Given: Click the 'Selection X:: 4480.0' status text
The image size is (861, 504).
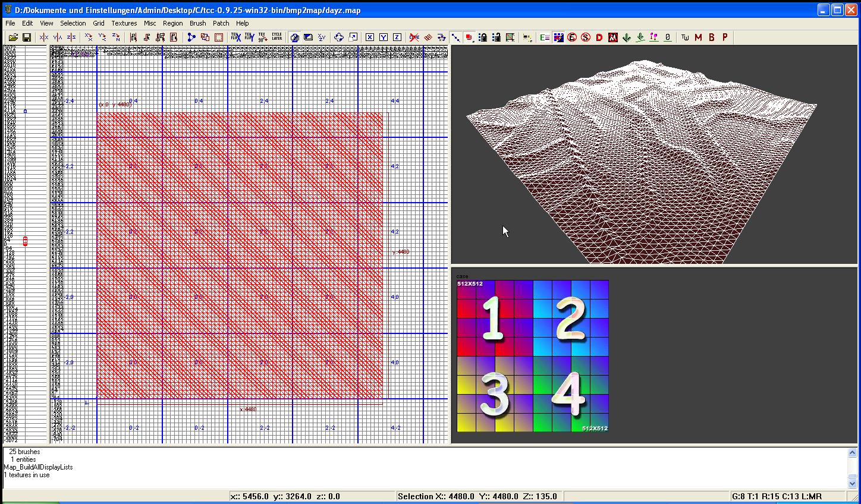Looking at the screenshot, I should pyautogui.click(x=436, y=496).
